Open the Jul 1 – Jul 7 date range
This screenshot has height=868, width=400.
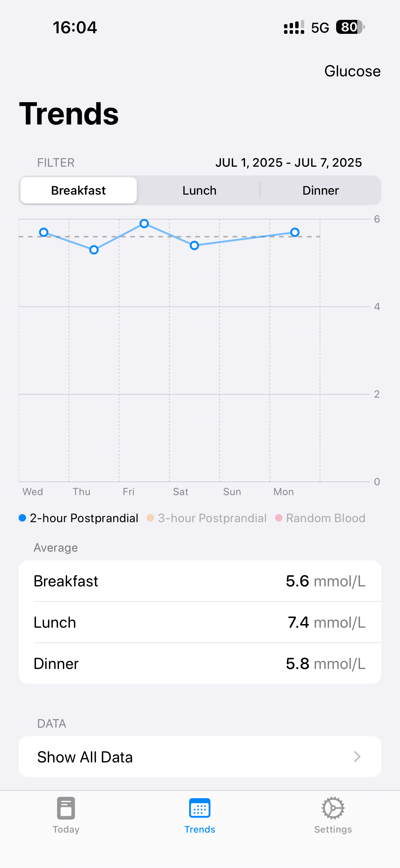coord(289,162)
